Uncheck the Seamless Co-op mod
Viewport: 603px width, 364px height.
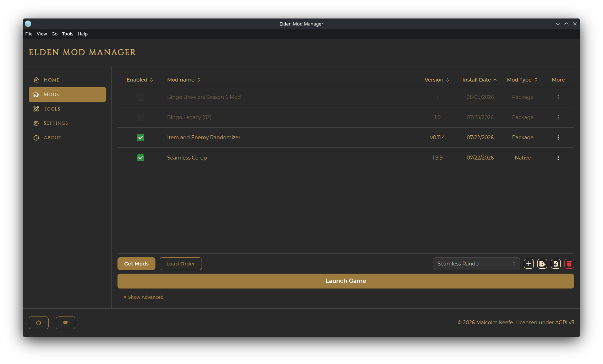(141, 158)
